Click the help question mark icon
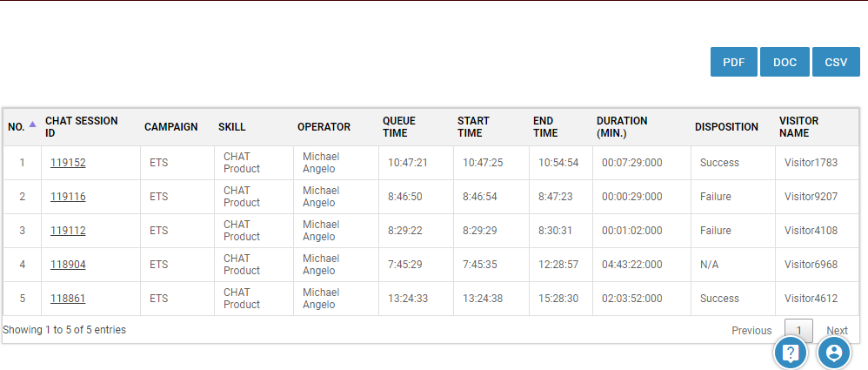The height and width of the screenshot is (370, 868). pos(791,353)
